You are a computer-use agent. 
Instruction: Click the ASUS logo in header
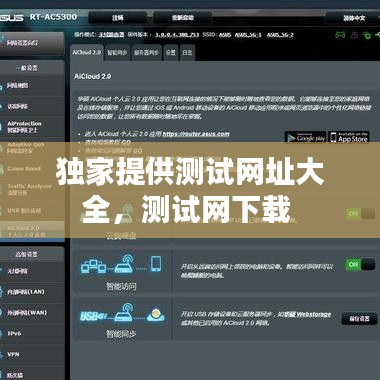[12, 17]
